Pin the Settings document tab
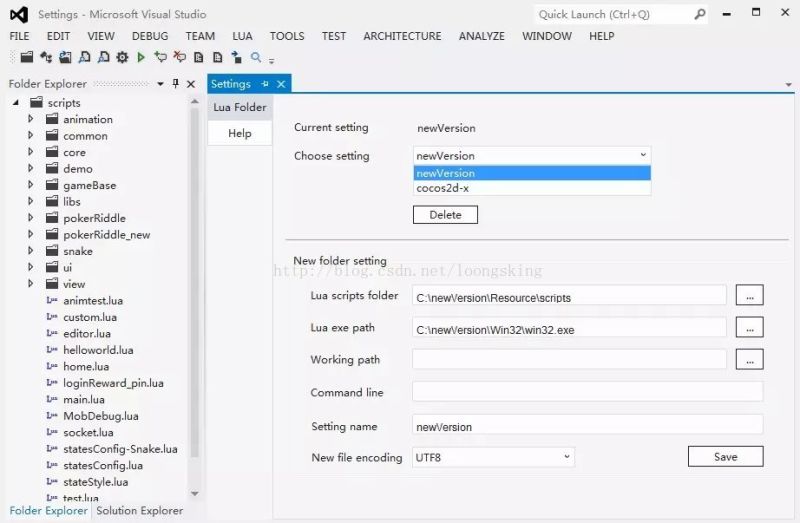Image resolution: width=800 pixels, height=523 pixels. (265, 84)
